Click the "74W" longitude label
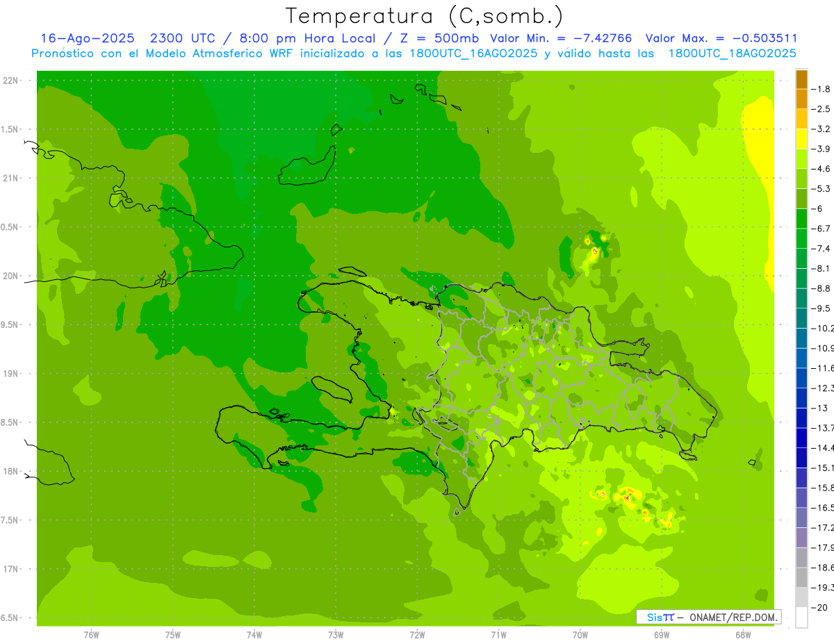This screenshot has height=644, width=834. [254, 634]
